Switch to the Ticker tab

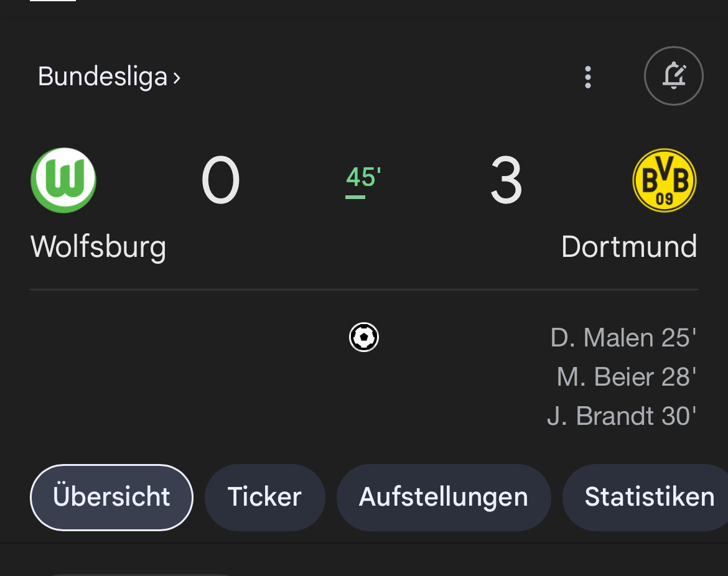pos(264,497)
